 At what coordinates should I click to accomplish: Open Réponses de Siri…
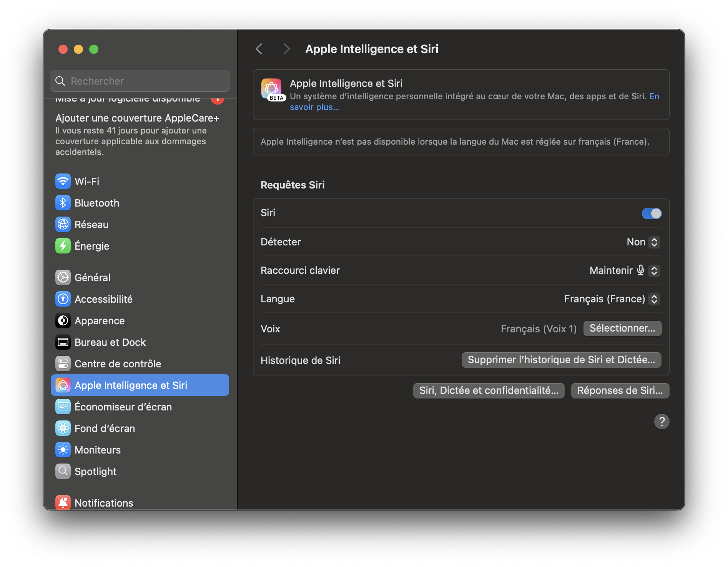click(x=620, y=390)
